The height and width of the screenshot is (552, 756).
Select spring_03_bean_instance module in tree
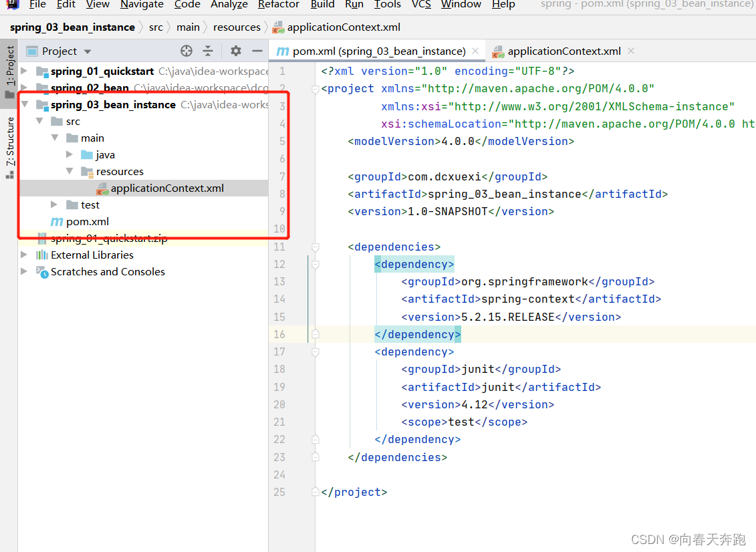[x=114, y=105]
